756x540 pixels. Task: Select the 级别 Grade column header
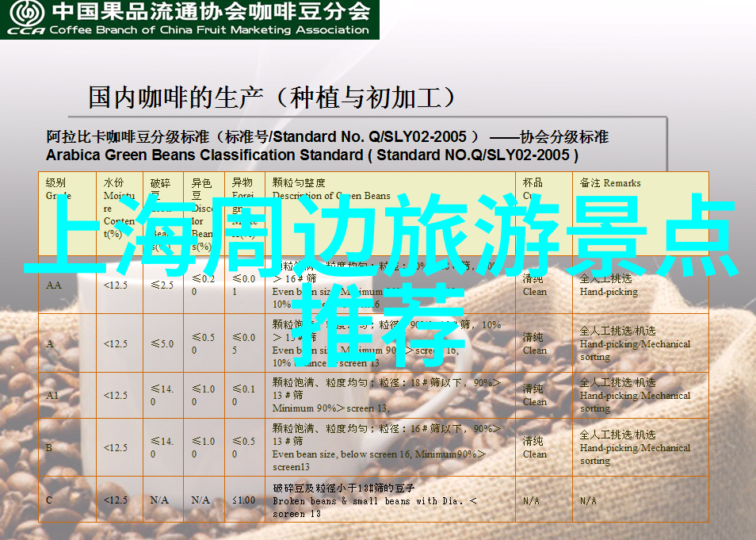pos(58,189)
